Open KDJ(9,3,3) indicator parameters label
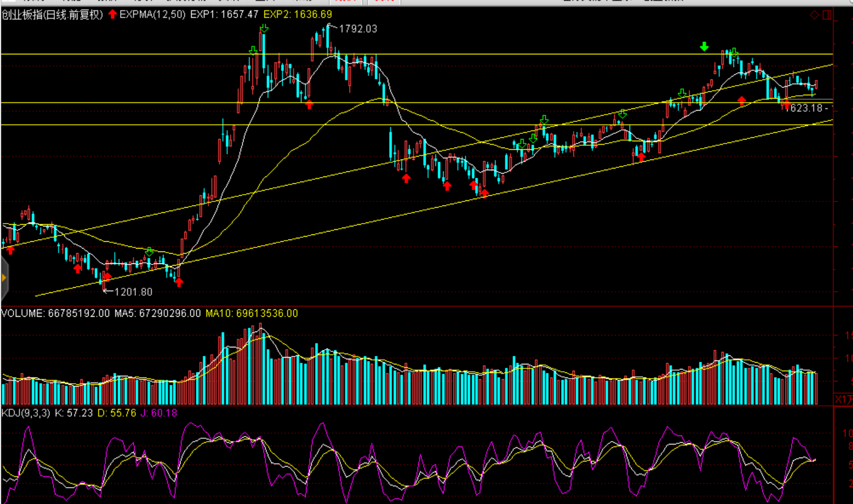Viewport: 853px width, 504px height. [x=26, y=413]
